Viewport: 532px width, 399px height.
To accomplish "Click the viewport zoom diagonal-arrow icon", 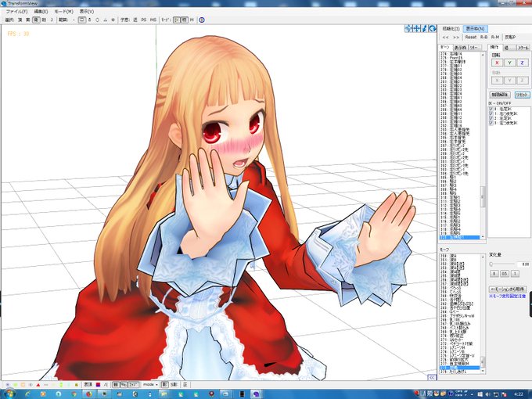I will coord(425,29).
